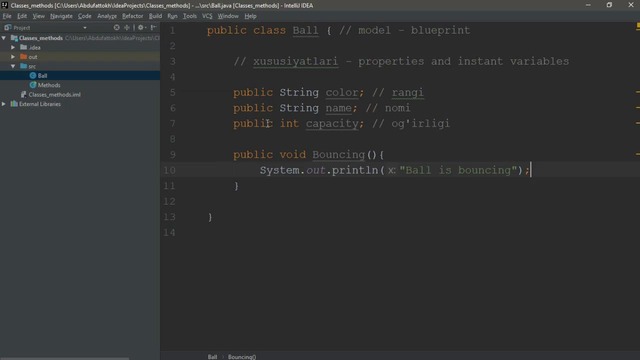Screen dimensions: 640x360
Task: Click the variable color on line 5
Action: [x=342, y=93]
